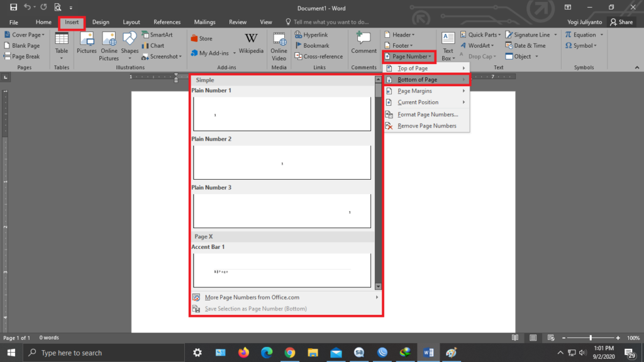This screenshot has height=362, width=644.
Task: Expand the Page Margins submenu
Action: click(415, 91)
